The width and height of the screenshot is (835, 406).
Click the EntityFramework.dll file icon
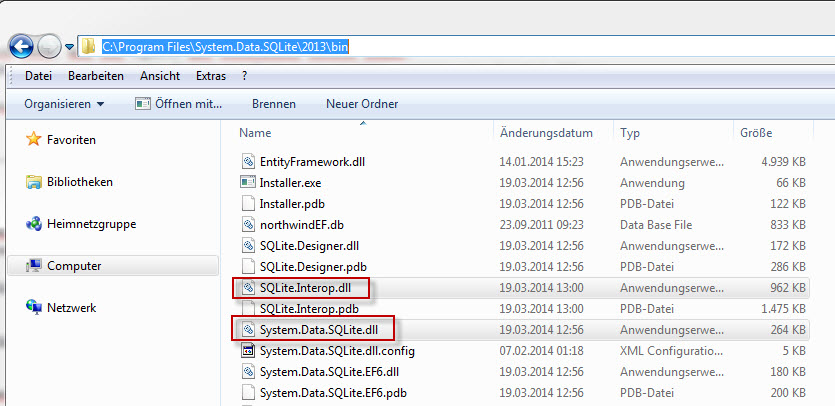click(x=248, y=161)
